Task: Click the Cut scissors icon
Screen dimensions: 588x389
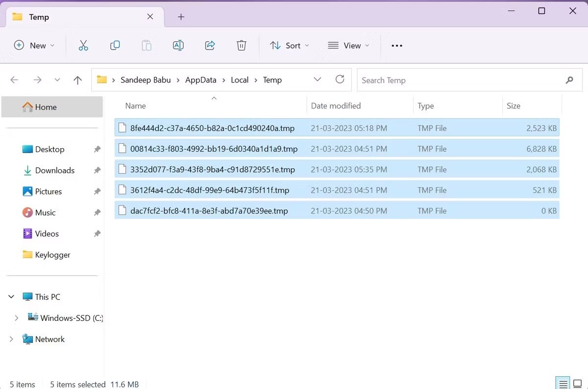Action: [x=83, y=46]
